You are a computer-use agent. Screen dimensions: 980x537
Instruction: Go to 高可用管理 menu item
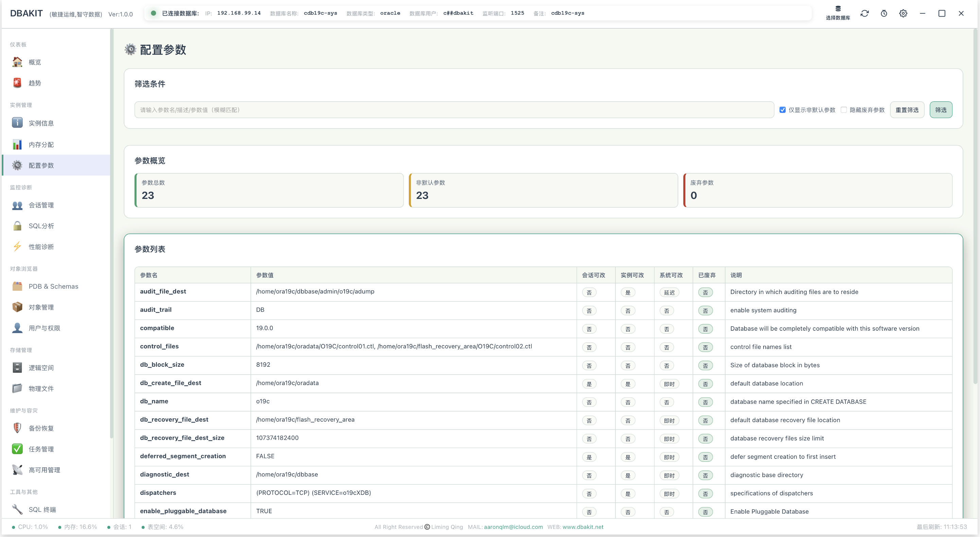pyautogui.click(x=56, y=470)
